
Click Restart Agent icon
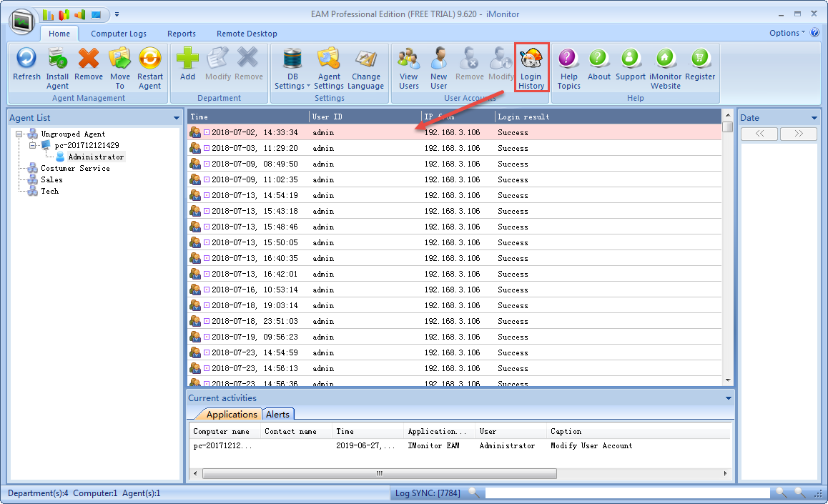point(150,69)
